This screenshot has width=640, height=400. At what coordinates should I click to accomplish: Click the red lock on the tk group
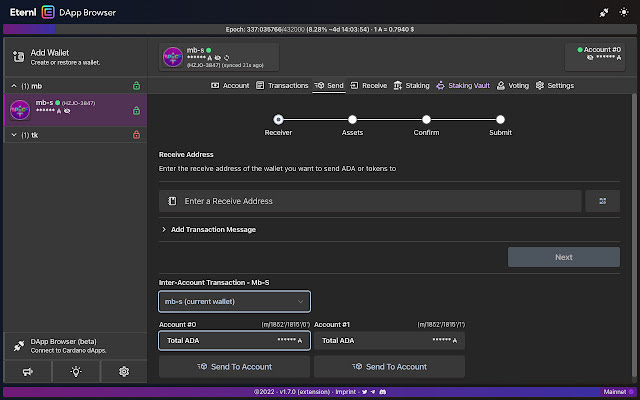coord(136,134)
